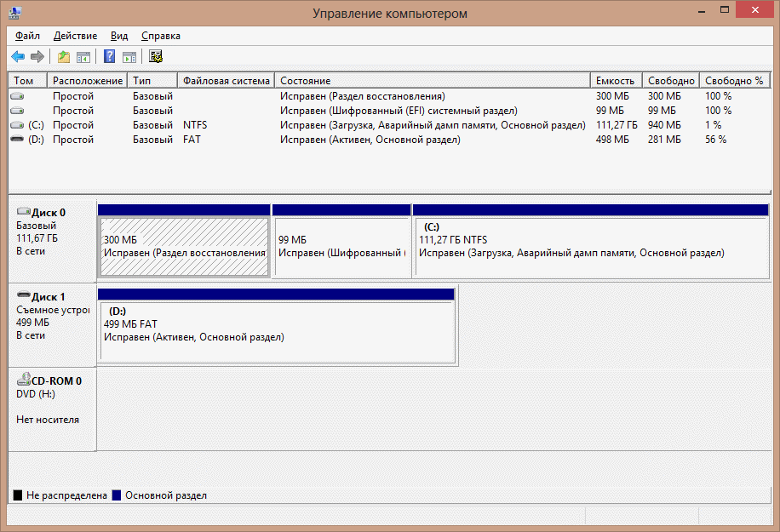Select the (D:) 499 МБ FAT partition block
Screen dimensions: 780x532
(x=277, y=326)
